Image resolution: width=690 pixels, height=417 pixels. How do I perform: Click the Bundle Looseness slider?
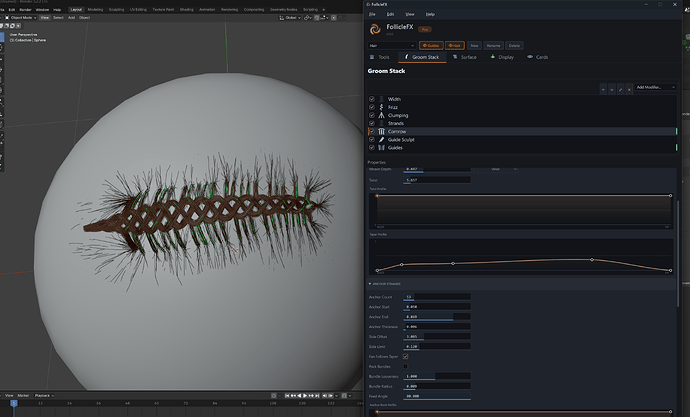pos(437,376)
